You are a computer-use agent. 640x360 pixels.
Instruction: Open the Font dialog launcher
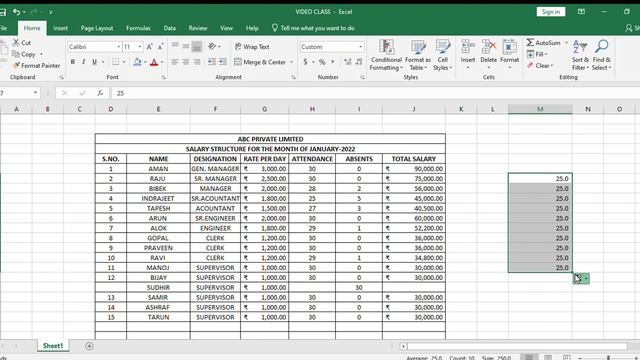pos(163,77)
